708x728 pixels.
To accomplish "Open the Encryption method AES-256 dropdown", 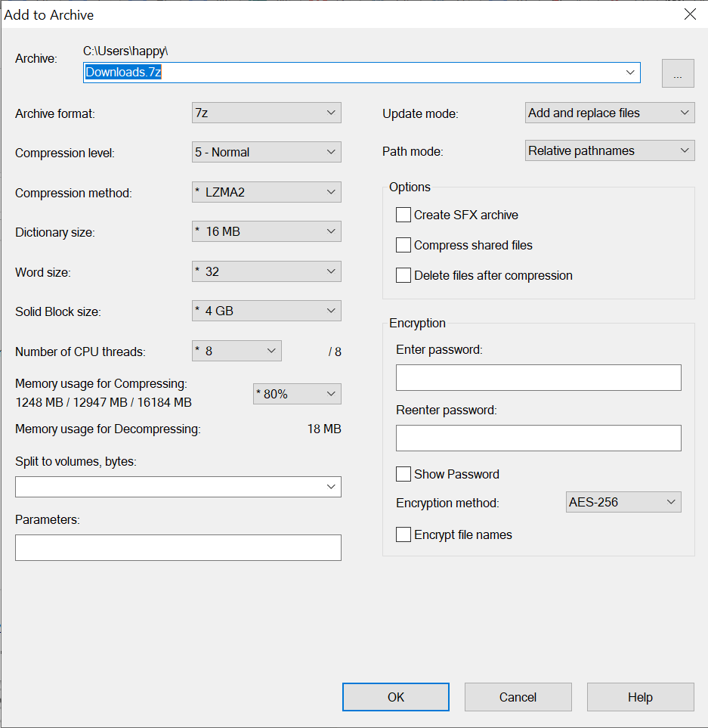I will (623, 502).
